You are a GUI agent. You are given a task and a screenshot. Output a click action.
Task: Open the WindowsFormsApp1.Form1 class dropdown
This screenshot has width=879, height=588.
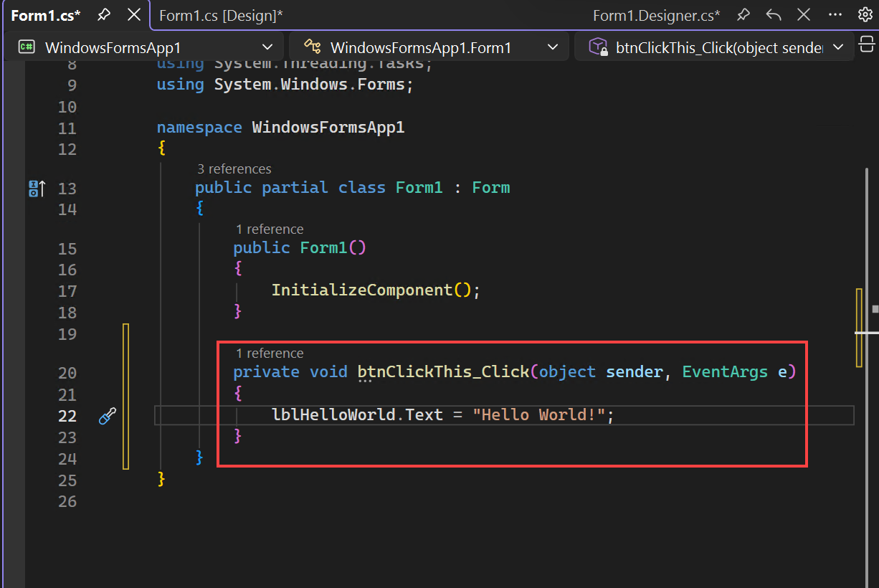point(553,46)
